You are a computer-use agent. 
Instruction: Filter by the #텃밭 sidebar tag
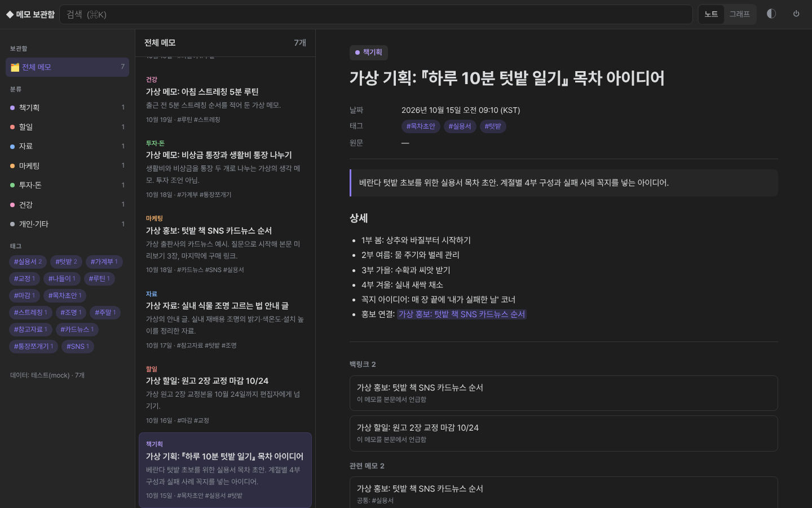coord(67,262)
